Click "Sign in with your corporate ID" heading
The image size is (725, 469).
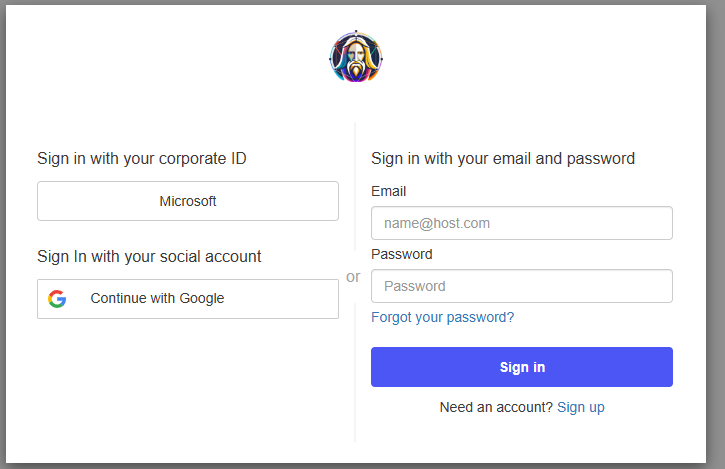[x=142, y=158]
